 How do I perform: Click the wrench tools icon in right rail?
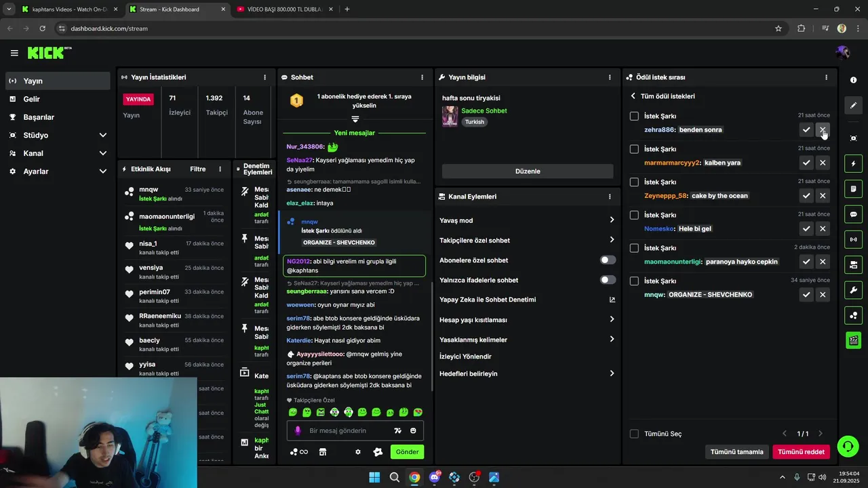pyautogui.click(x=853, y=290)
